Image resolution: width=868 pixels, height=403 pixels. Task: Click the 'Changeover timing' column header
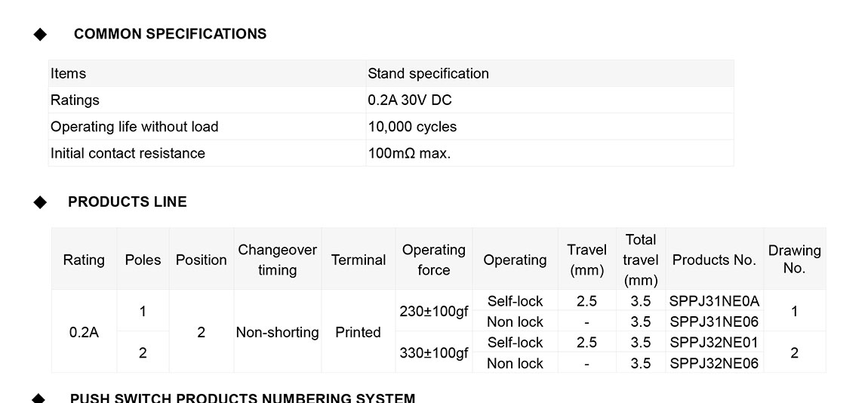tap(277, 260)
